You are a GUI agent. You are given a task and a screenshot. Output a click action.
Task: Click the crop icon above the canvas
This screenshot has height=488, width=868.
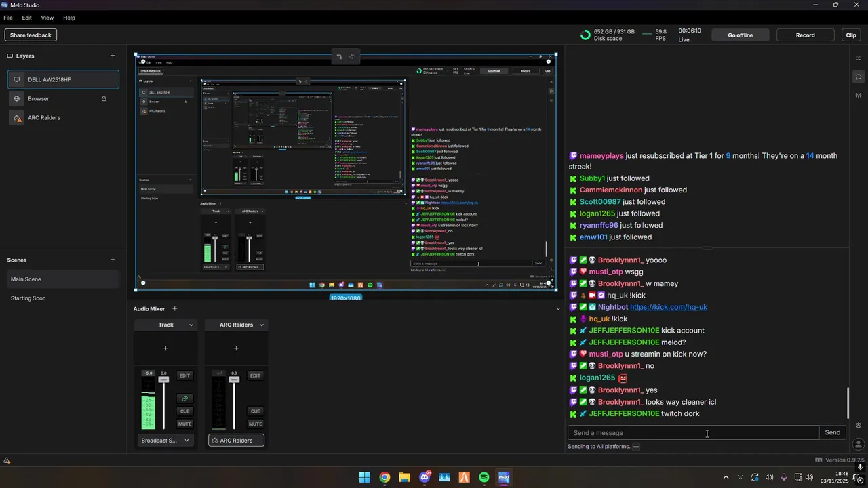[340, 56]
